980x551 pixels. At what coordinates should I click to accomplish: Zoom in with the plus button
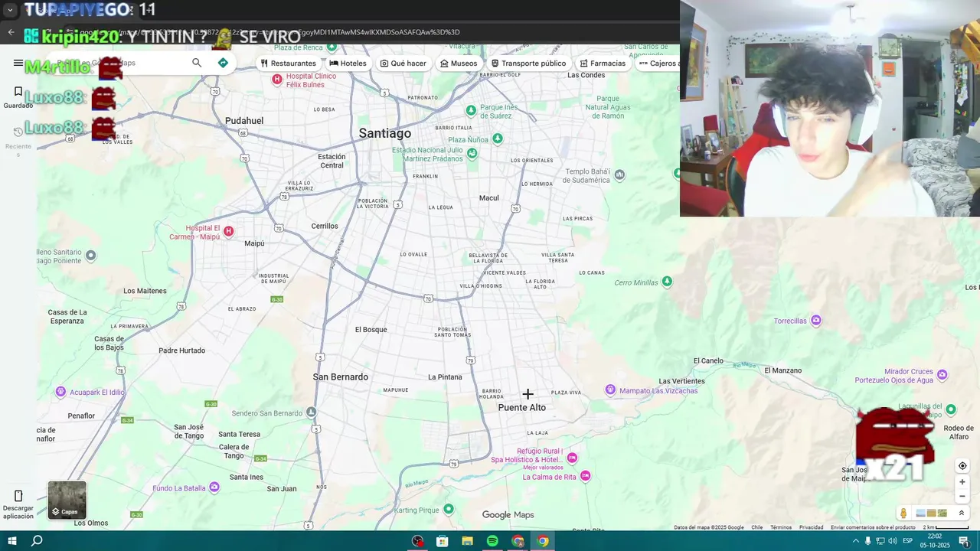coord(962,482)
